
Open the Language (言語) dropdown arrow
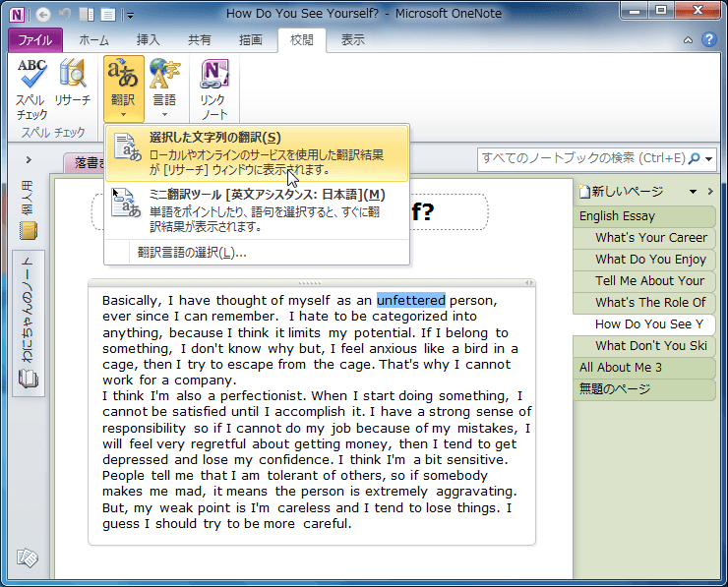pos(165,115)
